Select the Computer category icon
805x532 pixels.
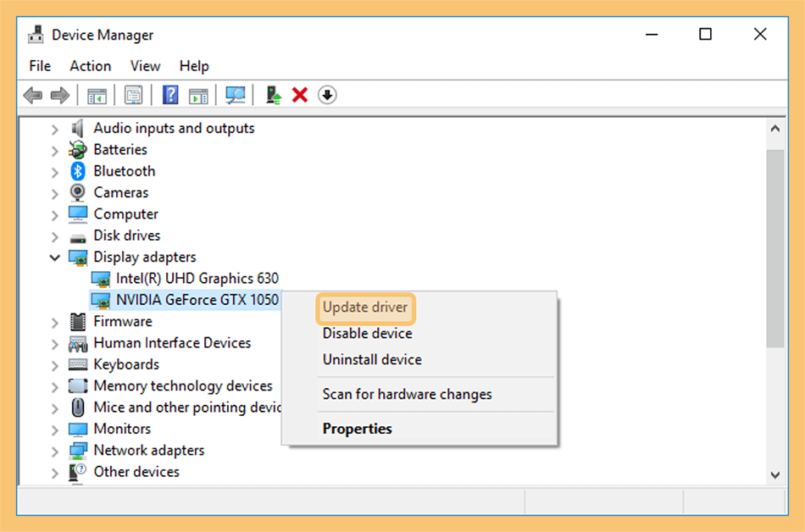pos(77,214)
